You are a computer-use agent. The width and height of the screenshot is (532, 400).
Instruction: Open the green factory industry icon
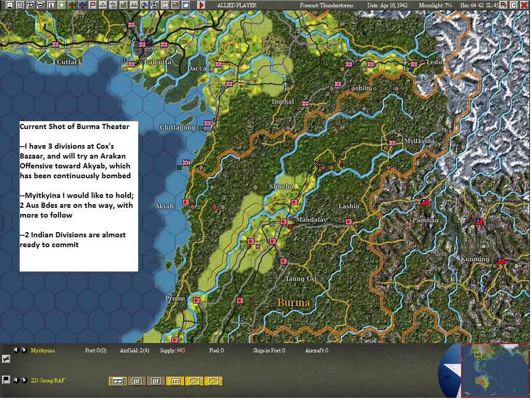[124, 5]
